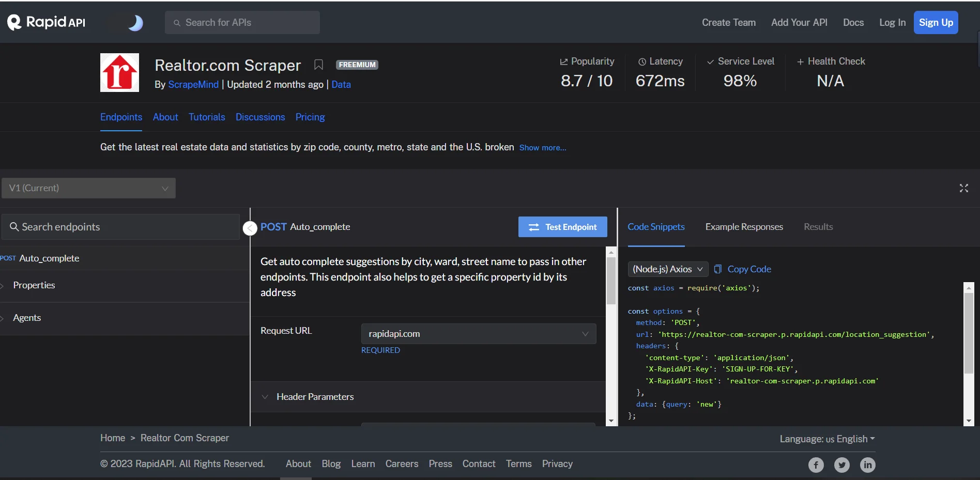Expand to fullscreen view mode
This screenshot has width=980, height=480.
[963, 188]
